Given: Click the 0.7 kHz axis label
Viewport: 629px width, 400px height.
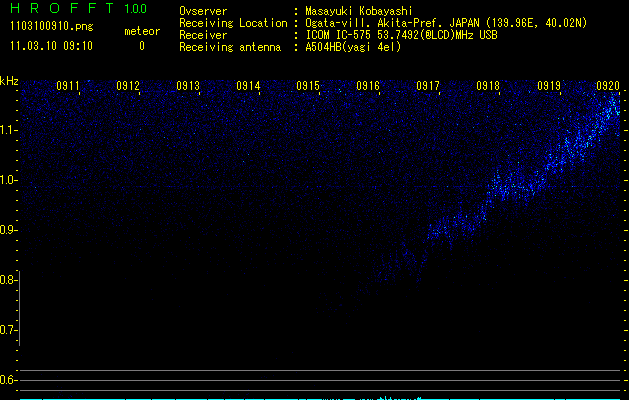Looking at the screenshot, I should tap(9, 330).
